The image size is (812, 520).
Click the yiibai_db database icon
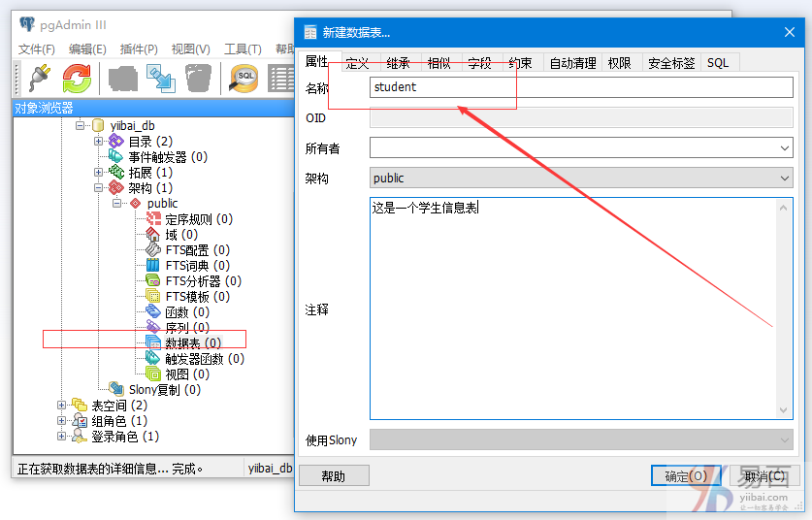(98, 125)
